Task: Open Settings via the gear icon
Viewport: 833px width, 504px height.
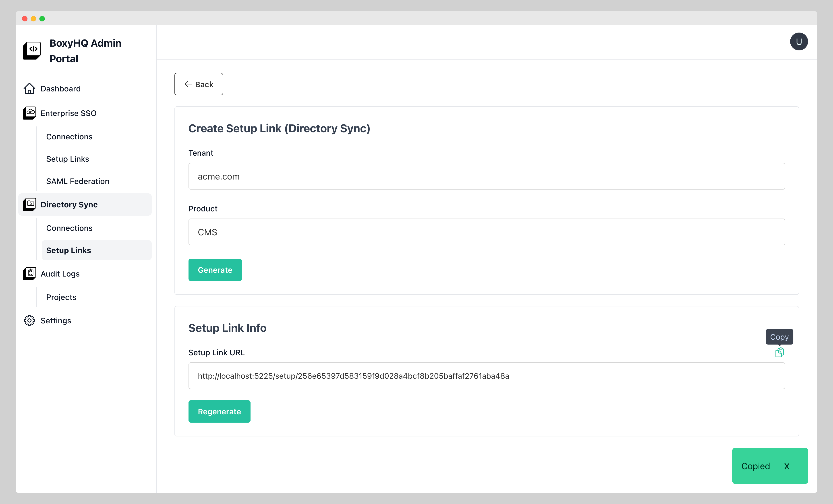Action: click(29, 320)
